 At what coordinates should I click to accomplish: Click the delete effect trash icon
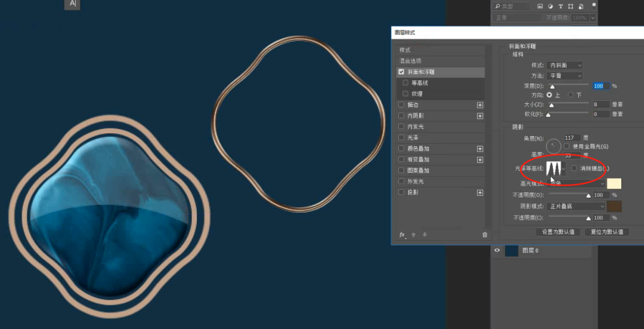click(485, 235)
